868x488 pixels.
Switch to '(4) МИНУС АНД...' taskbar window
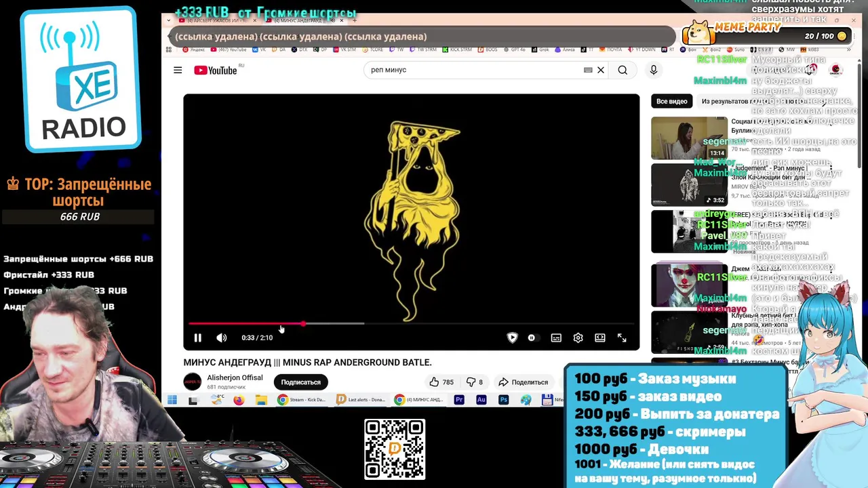click(x=419, y=401)
